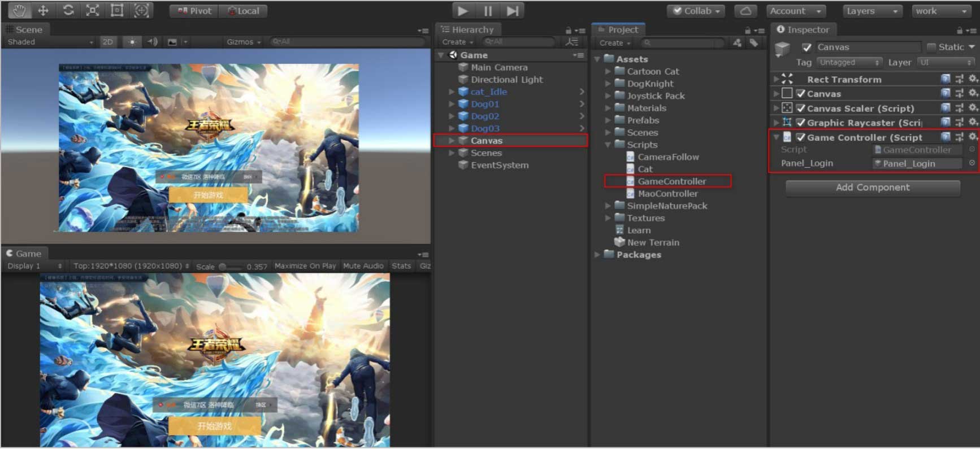Collapse the Scripts folder
Viewport: 980px width, 449px height.
(608, 145)
